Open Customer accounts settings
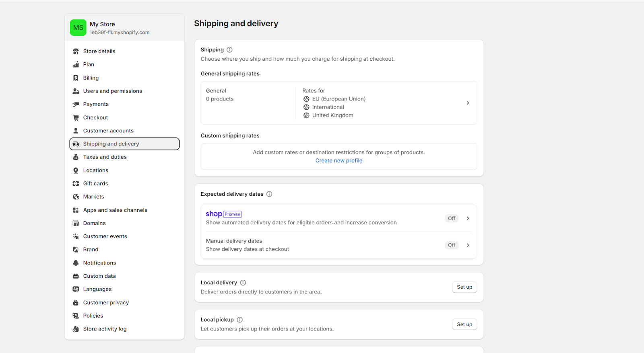 coord(124,131)
